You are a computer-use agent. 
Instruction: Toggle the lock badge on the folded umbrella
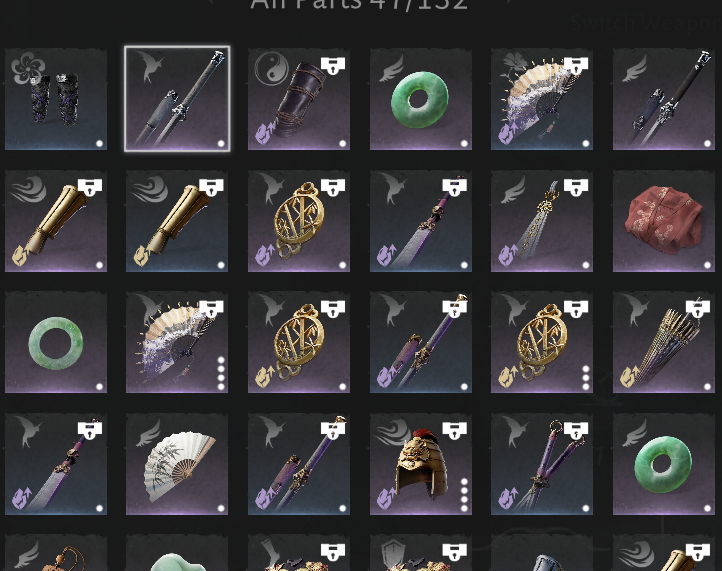pyautogui.click(x=698, y=309)
